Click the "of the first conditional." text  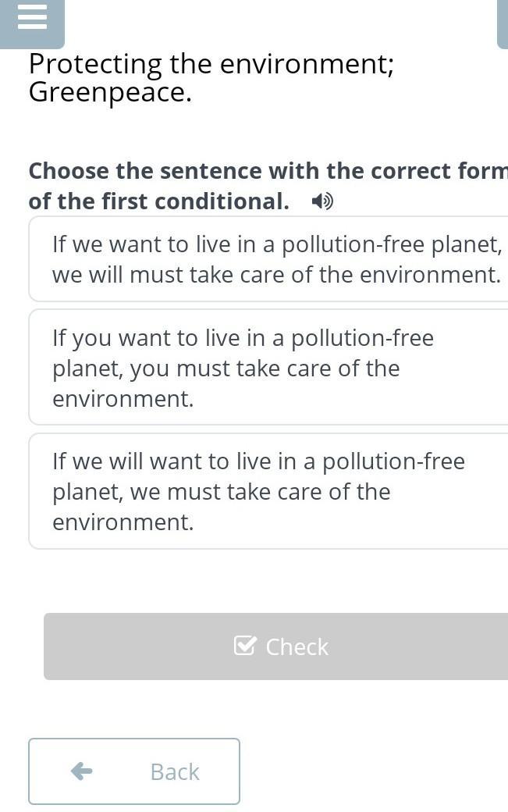coord(158,201)
